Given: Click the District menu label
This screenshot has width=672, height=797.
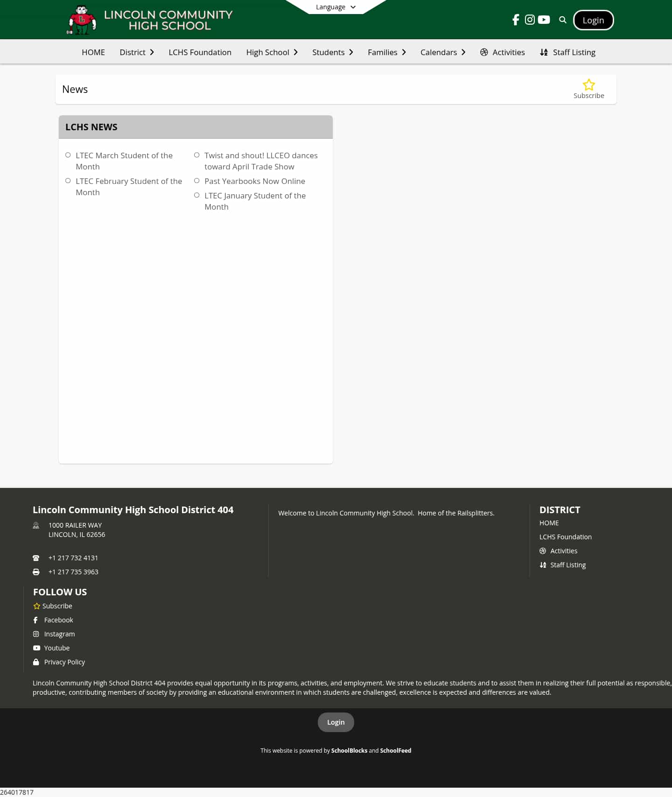Looking at the screenshot, I should (133, 52).
